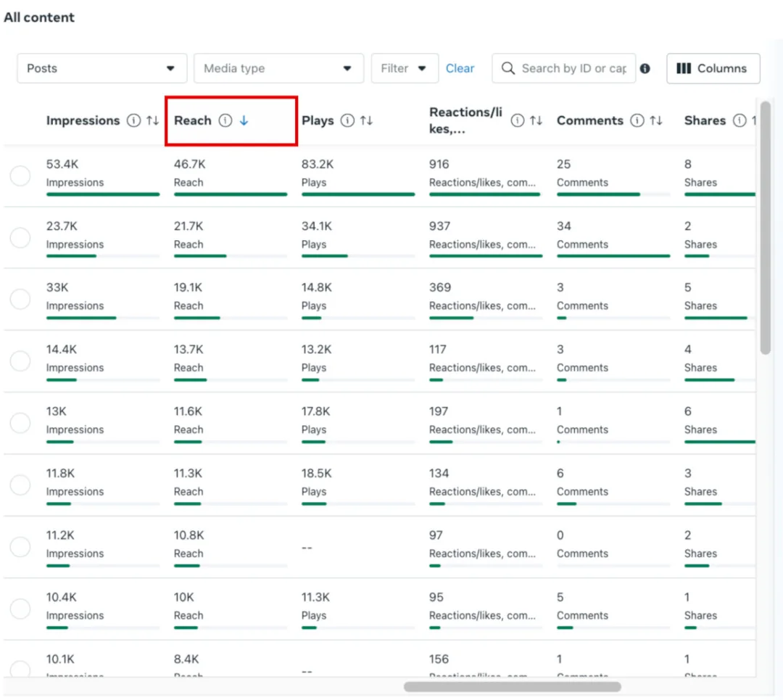783x700 pixels.
Task: Click the search info icon beside search box
Action: point(645,68)
